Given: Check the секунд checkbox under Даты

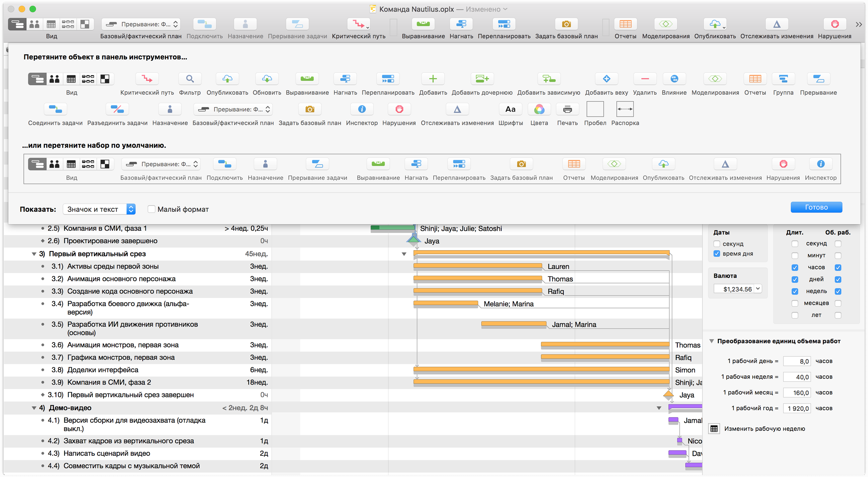Looking at the screenshot, I should 717,244.
